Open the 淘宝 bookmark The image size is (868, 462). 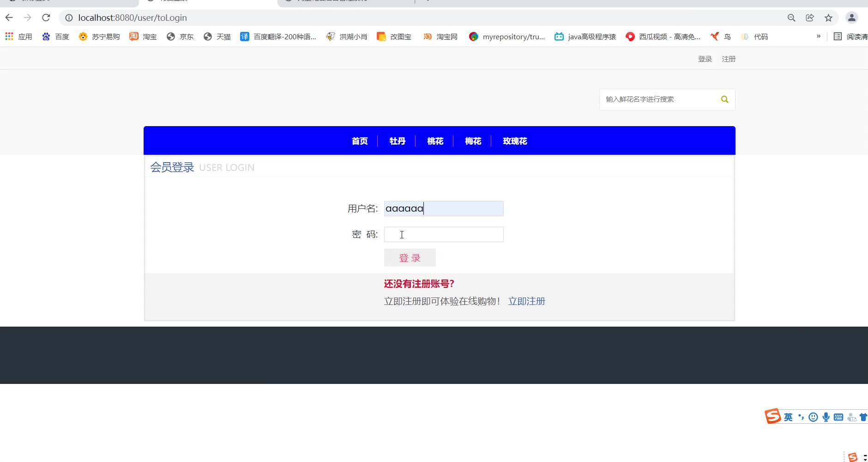[143, 36]
